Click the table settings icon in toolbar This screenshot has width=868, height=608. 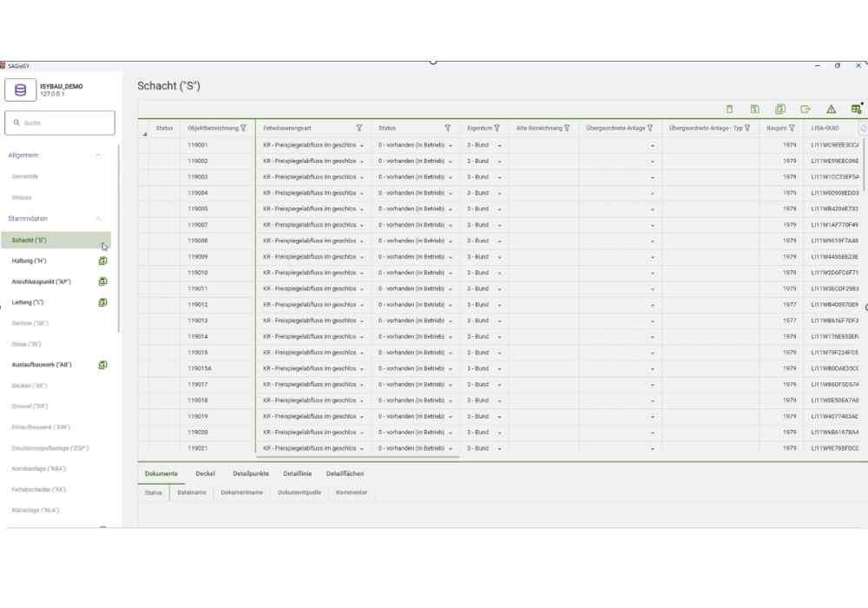(856, 109)
